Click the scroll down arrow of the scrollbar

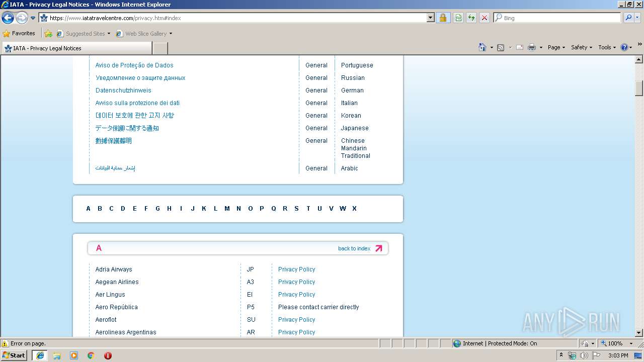pyautogui.click(x=639, y=333)
